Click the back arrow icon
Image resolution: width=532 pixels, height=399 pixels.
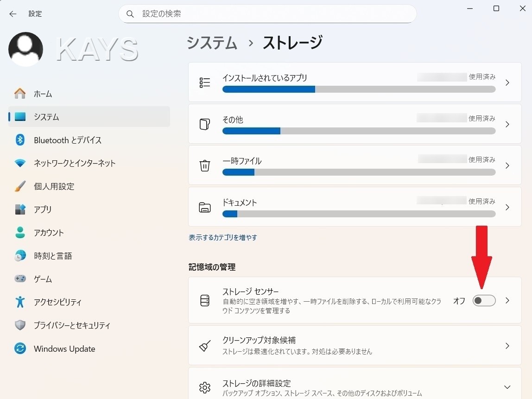click(13, 14)
